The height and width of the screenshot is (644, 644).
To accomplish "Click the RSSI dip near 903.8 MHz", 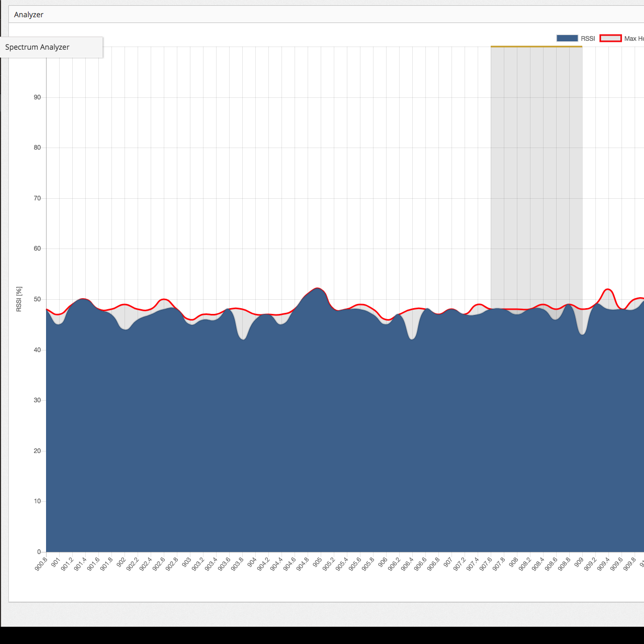I will pyautogui.click(x=243, y=339).
